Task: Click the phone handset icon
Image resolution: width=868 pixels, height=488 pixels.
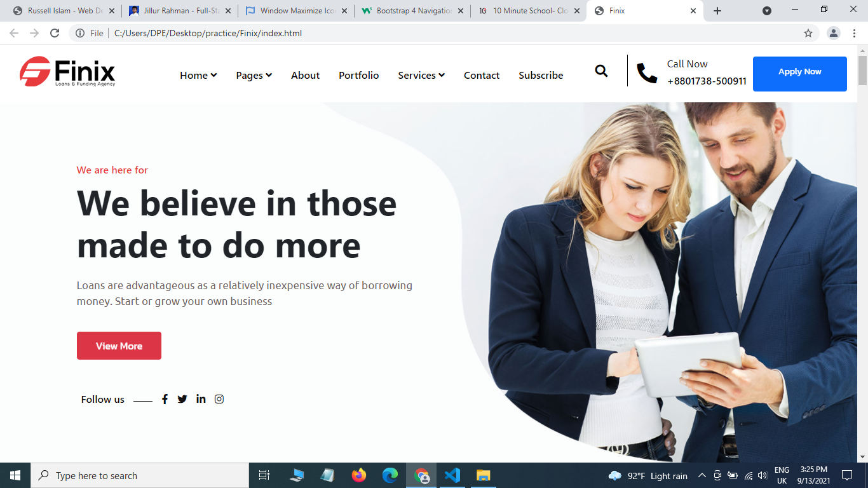Action: (647, 73)
